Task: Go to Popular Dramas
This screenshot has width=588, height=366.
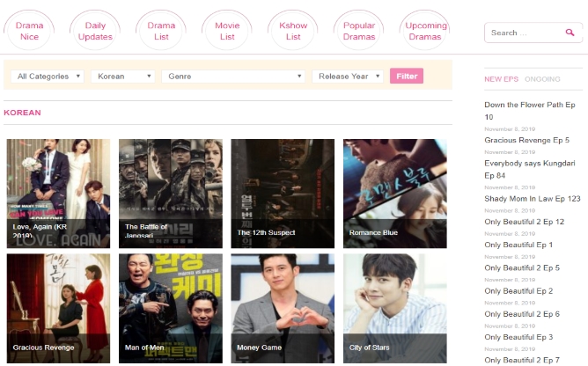Action: pyautogui.click(x=359, y=31)
